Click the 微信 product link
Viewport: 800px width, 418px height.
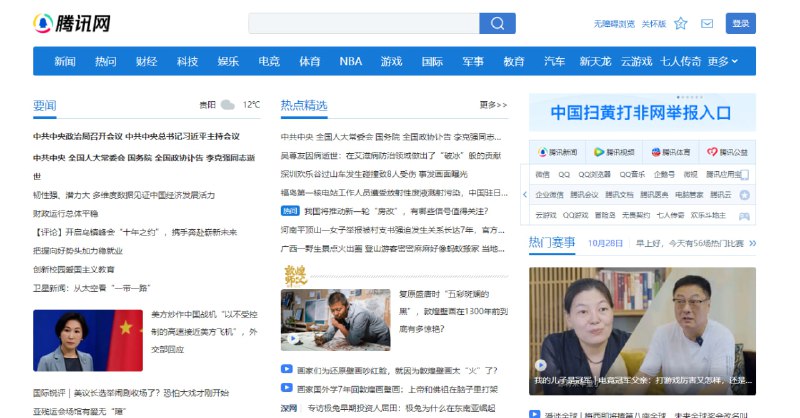pyautogui.click(x=542, y=175)
